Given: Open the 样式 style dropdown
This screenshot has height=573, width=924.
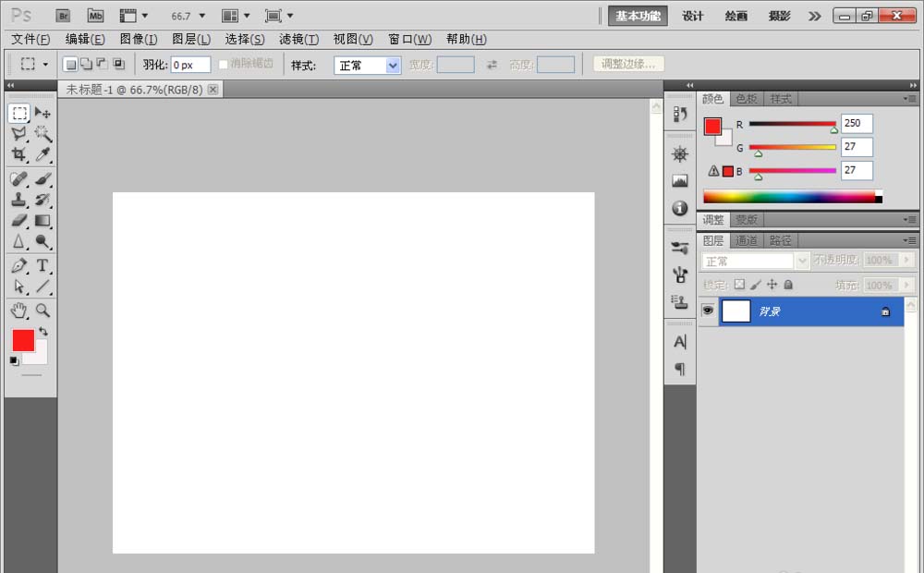Looking at the screenshot, I should [x=367, y=66].
